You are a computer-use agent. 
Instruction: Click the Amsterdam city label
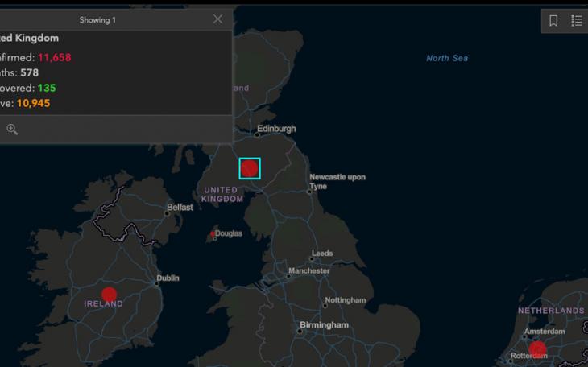pos(545,332)
